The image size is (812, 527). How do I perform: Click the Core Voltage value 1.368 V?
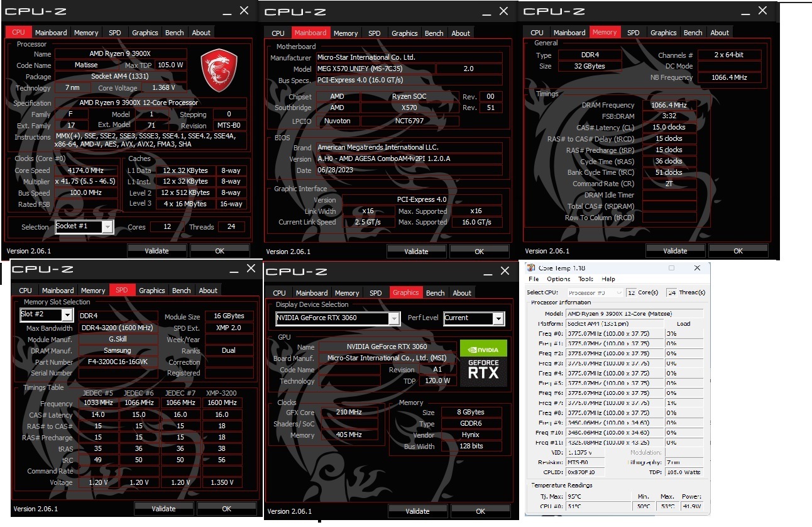tap(163, 87)
